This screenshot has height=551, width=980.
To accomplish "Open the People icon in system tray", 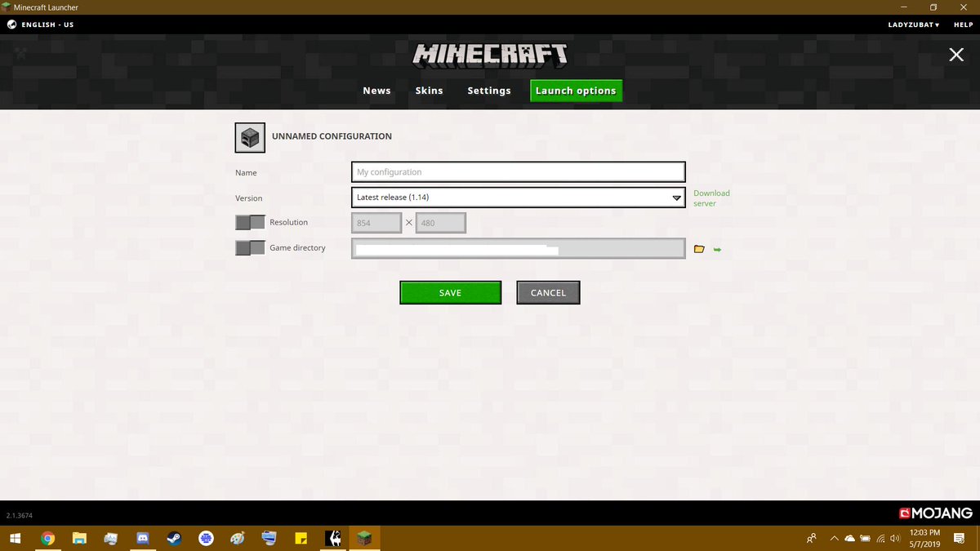I will click(x=811, y=539).
